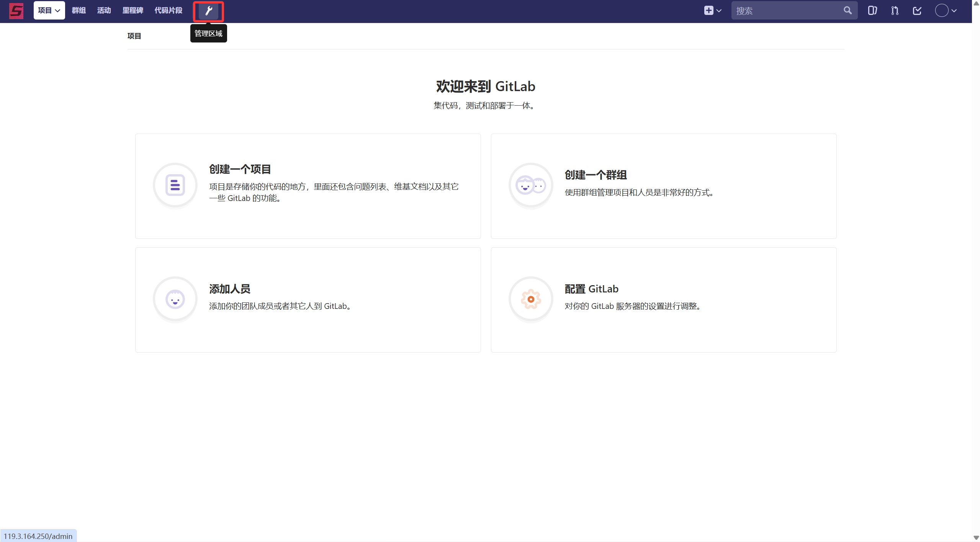The height and width of the screenshot is (542, 980).
Task: Click the 集代码，测试和部署于一体 subtitle
Action: [486, 106]
